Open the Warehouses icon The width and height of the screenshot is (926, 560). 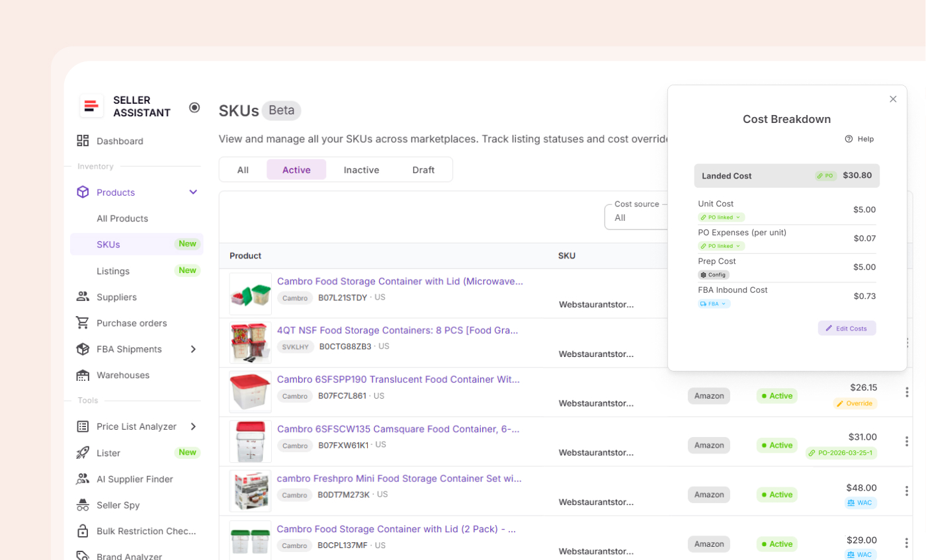[82, 375]
